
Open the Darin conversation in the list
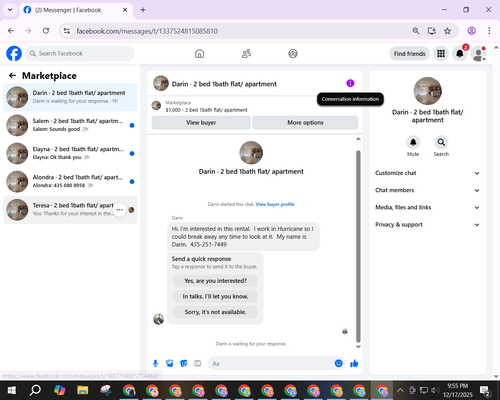70,97
